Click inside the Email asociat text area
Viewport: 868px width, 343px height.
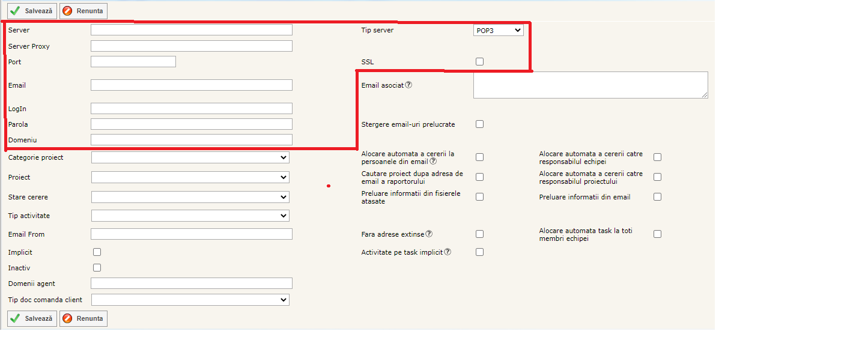coord(590,85)
